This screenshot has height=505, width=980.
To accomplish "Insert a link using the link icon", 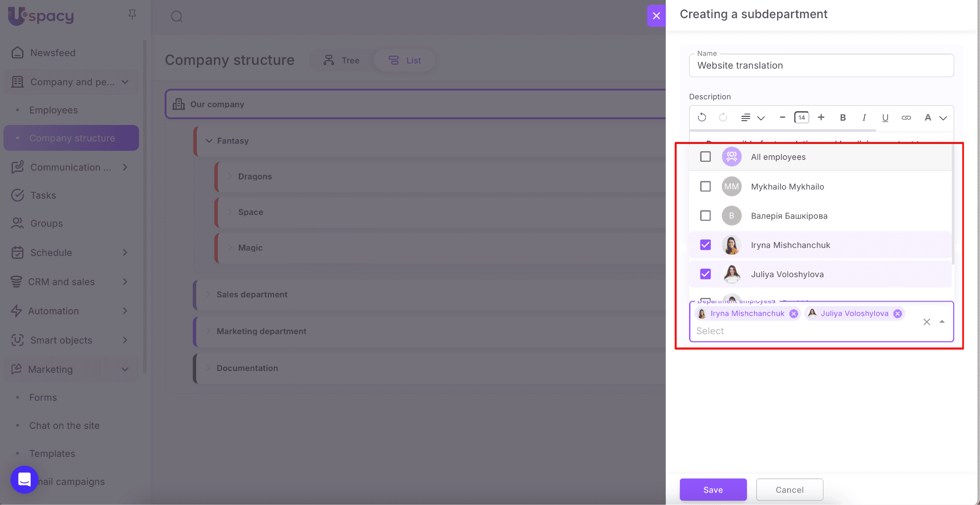I will [906, 117].
